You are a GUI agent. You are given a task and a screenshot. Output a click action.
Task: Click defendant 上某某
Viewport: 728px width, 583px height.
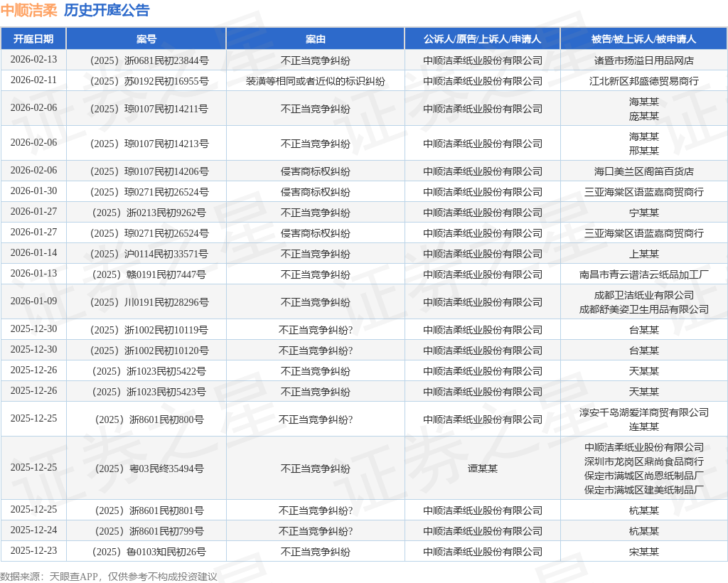[644, 255]
